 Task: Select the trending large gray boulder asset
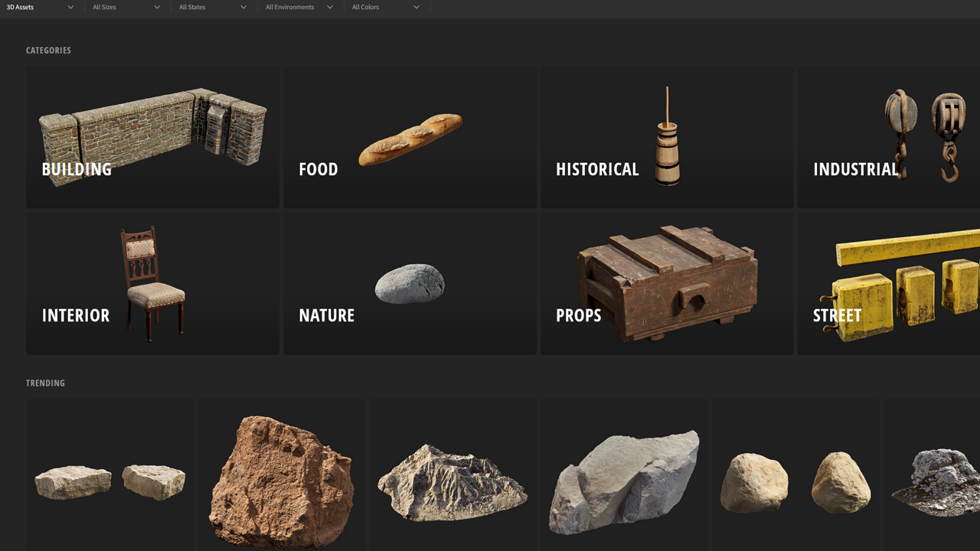pyautogui.click(x=624, y=474)
